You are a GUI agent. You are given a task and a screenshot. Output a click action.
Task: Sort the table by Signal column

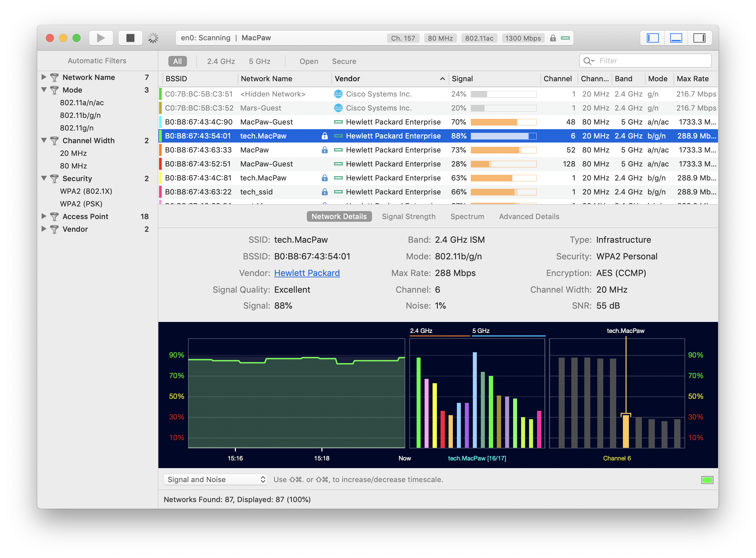pyautogui.click(x=494, y=79)
